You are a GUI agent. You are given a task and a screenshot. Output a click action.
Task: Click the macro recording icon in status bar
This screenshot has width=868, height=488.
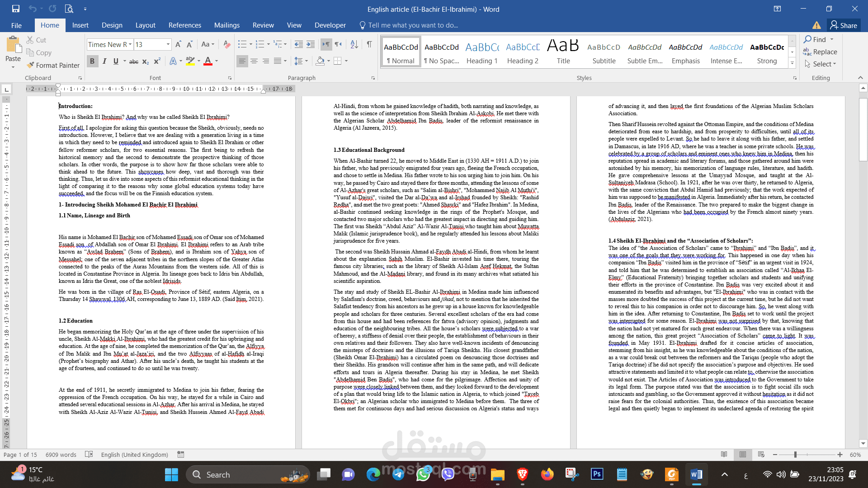tap(181, 455)
